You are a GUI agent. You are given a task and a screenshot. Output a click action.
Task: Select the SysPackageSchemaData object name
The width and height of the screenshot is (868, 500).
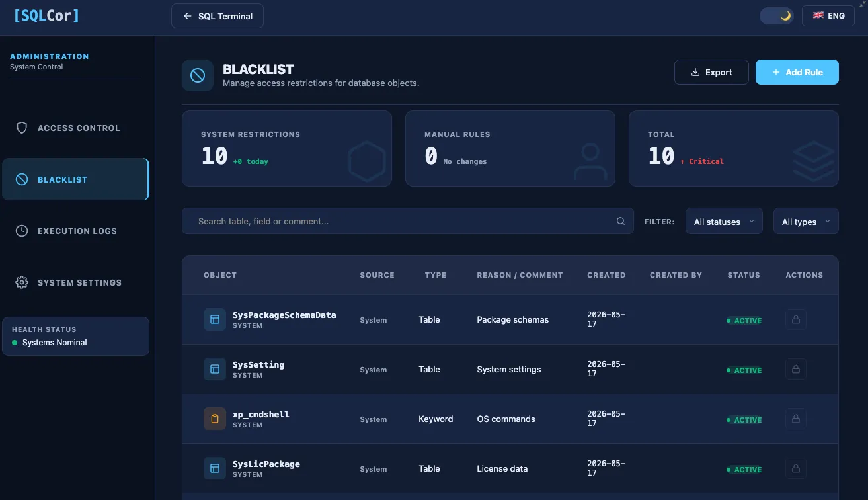click(284, 315)
